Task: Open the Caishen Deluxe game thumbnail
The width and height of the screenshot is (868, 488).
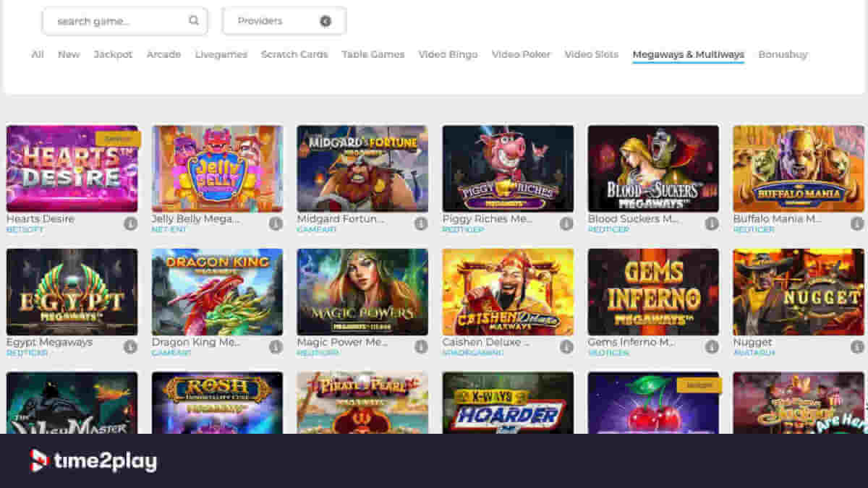Action: point(508,292)
